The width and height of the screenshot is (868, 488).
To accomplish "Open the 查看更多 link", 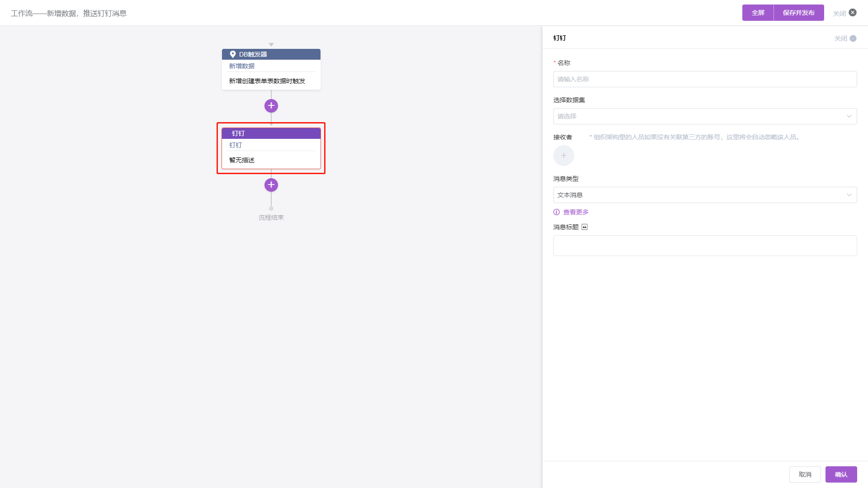I will point(576,212).
